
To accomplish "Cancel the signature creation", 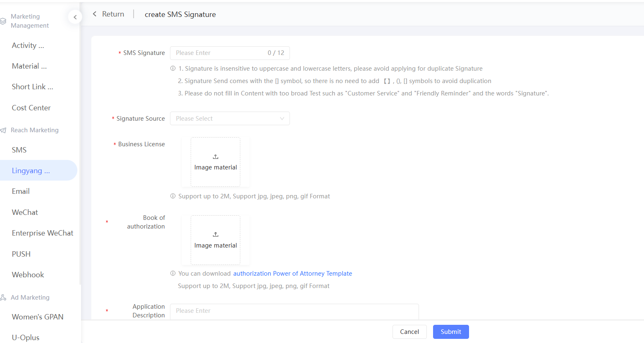I will (x=409, y=332).
